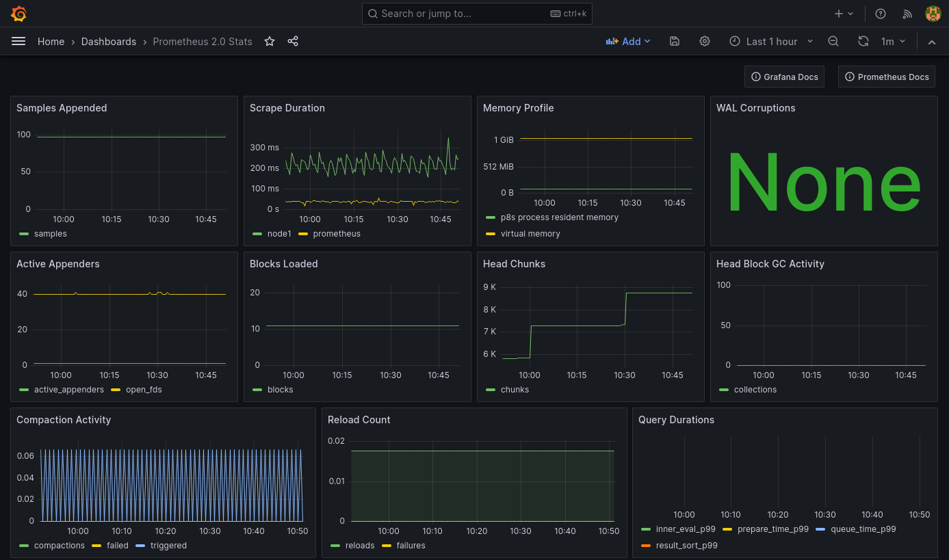Open the hamburger navigation menu
Viewport: 949px width, 560px height.
tap(18, 42)
